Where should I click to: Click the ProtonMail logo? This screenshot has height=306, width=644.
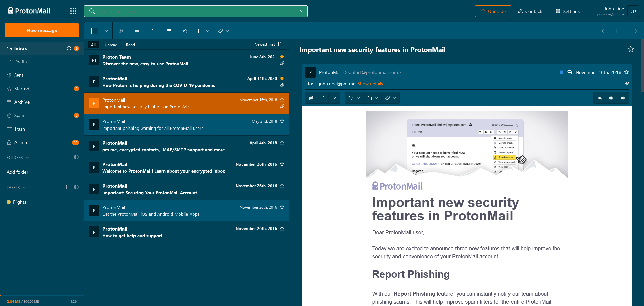[30, 11]
